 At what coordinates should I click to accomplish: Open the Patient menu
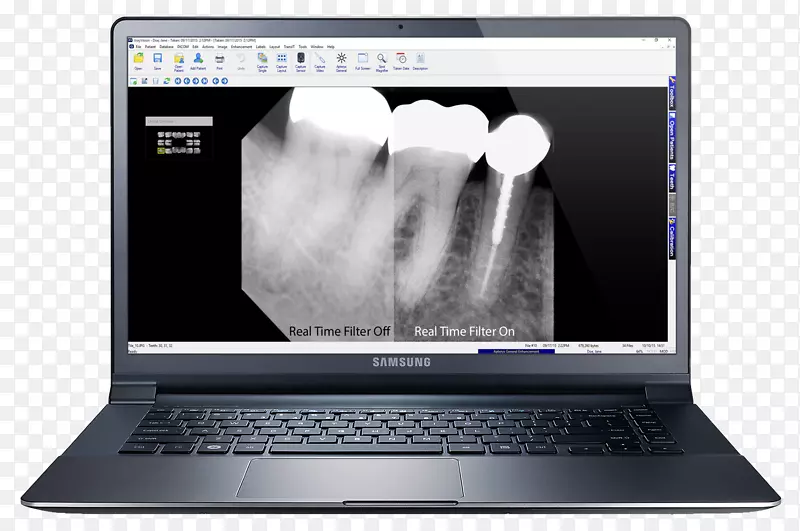click(x=150, y=46)
